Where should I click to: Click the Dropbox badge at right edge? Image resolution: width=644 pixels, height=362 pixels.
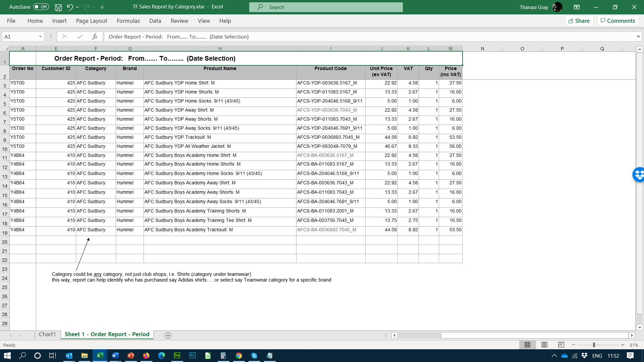(639, 175)
